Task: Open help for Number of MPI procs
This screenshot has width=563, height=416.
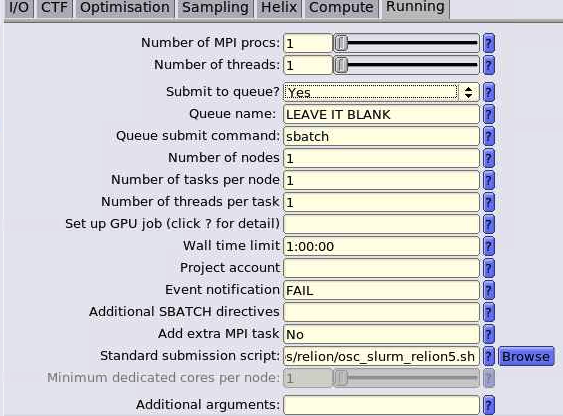Action: (488, 43)
